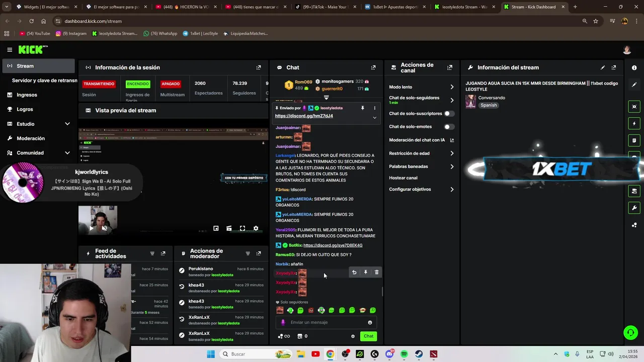Expand Estudio section in sidebar

67,124
